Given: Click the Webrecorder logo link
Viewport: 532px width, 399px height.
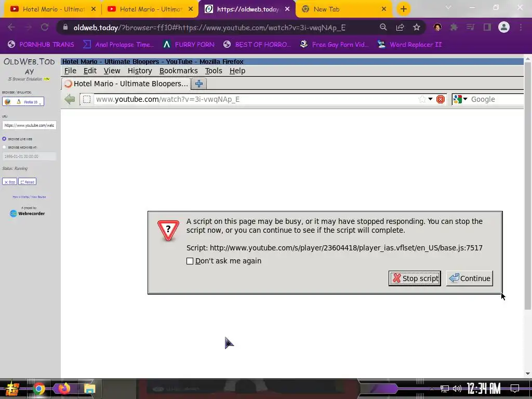Looking at the screenshot, I should [x=28, y=214].
